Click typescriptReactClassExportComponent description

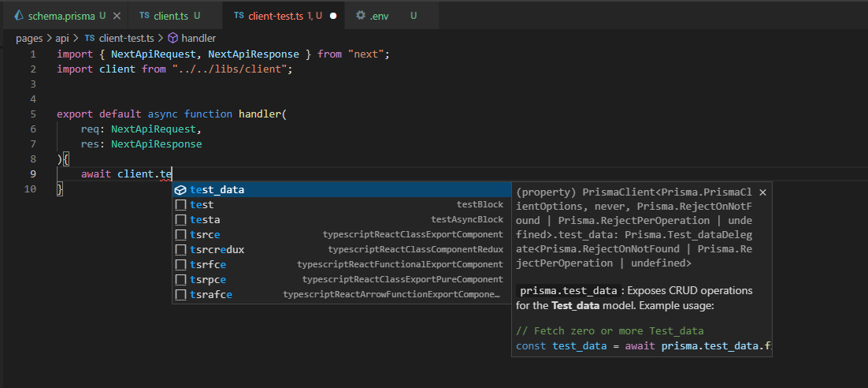pos(413,234)
